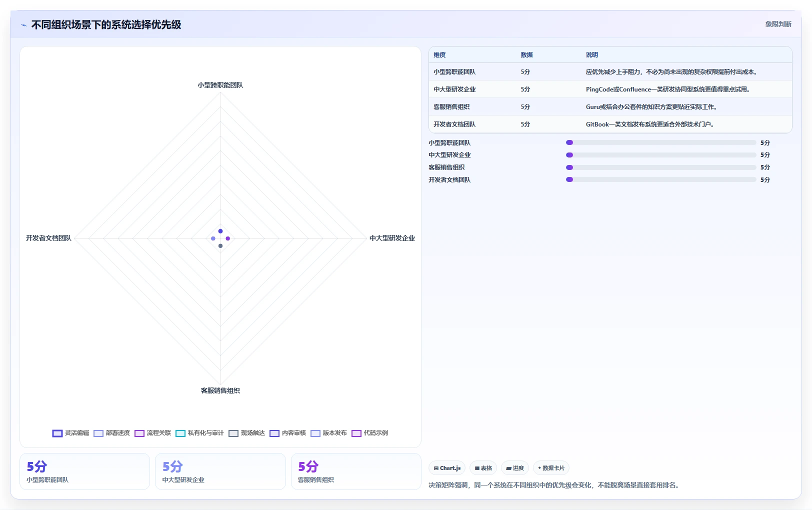Select the 小型跨职能团队 table cell
812x510 pixels.
454,72
